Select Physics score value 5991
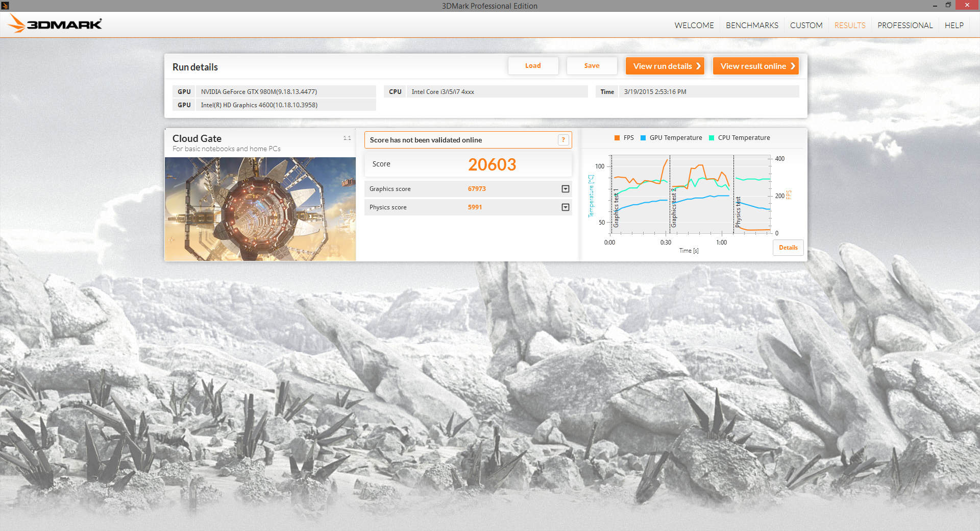Screen dimensions: 980x531 tap(475, 207)
